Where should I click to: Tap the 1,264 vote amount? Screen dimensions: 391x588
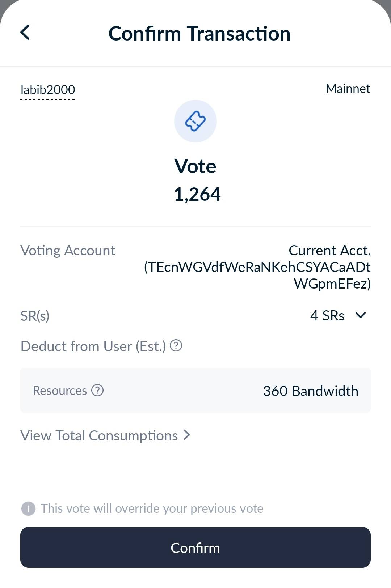pyautogui.click(x=197, y=194)
